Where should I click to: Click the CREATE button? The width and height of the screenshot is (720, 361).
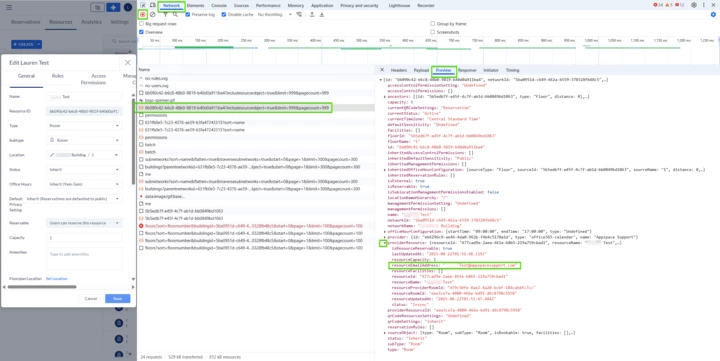pos(23,44)
